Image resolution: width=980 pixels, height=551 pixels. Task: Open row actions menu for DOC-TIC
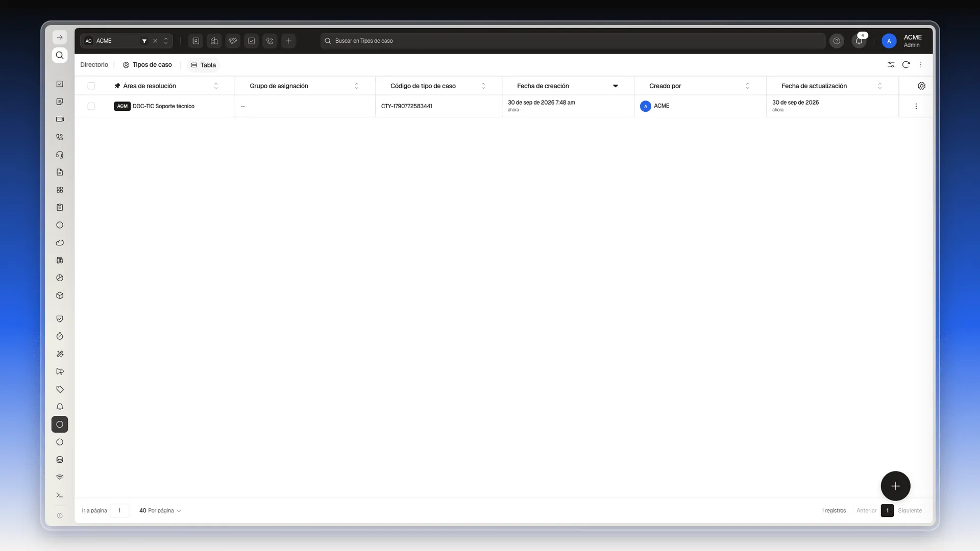916,106
